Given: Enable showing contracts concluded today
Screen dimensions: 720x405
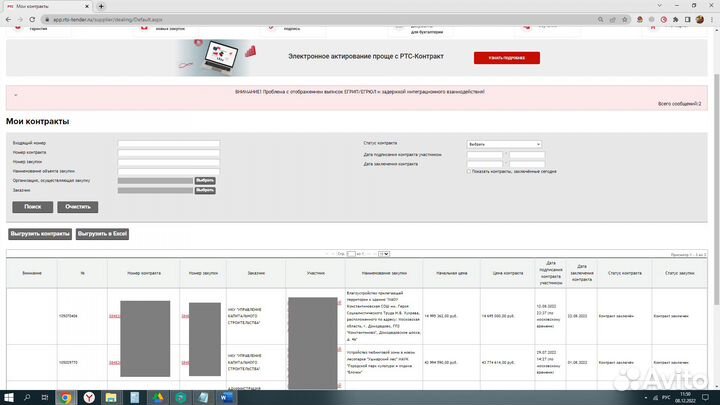Looking at the screenshot, I should [x=470, y=171].
